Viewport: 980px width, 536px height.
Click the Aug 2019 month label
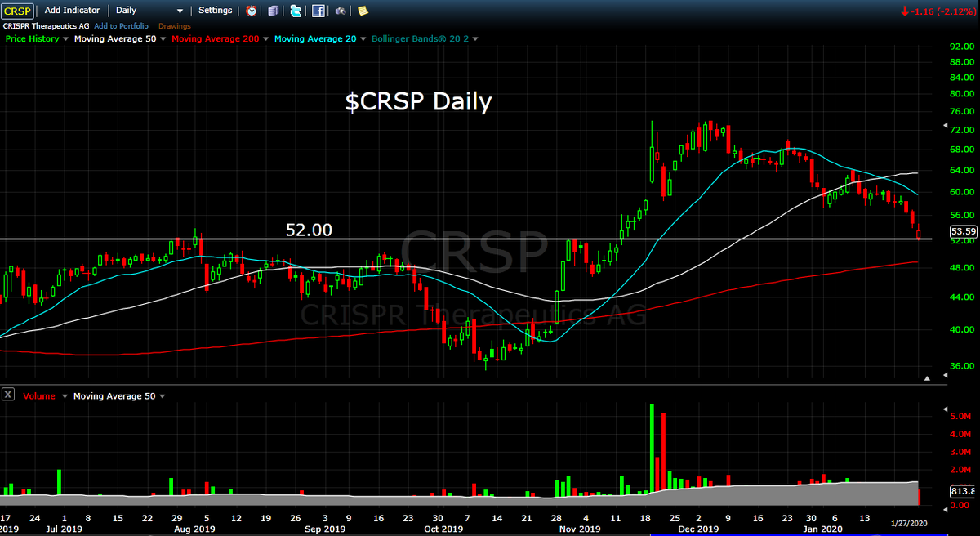pos(195,528)
